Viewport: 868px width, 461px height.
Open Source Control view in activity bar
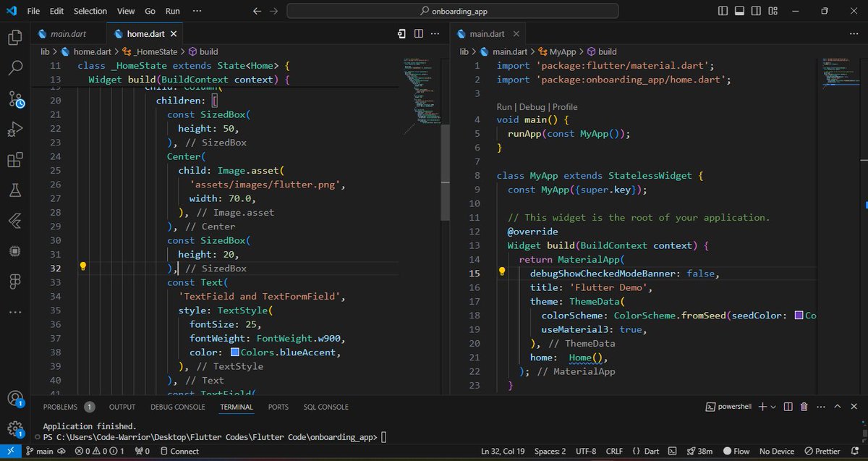point(15,99)
